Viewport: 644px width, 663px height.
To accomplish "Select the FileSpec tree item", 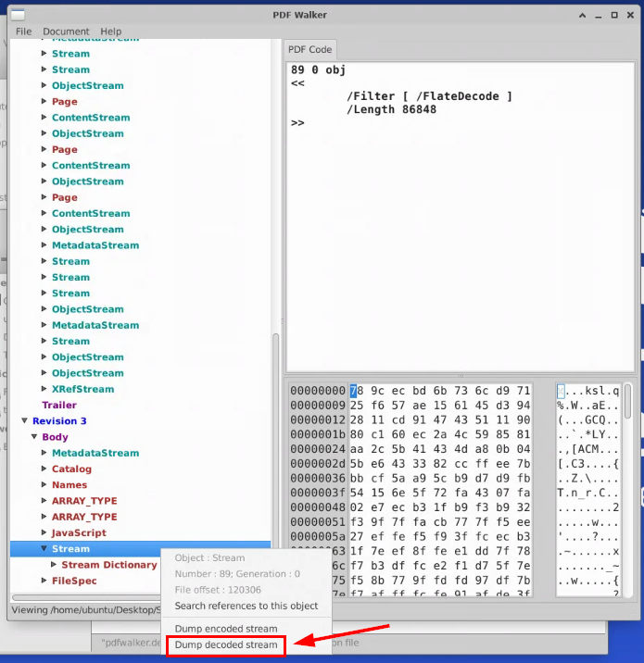I will [x=74, y=581].
